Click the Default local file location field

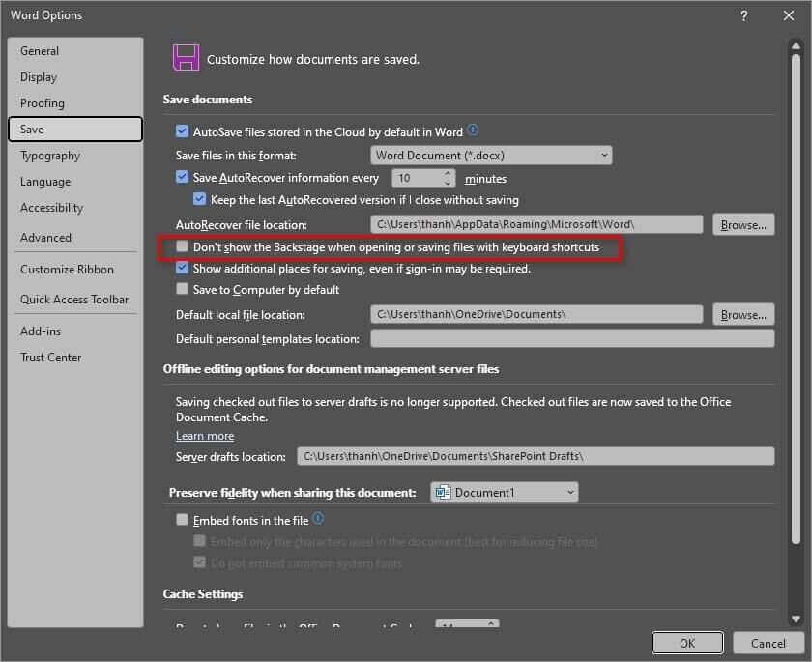click(x=536, y=314)
